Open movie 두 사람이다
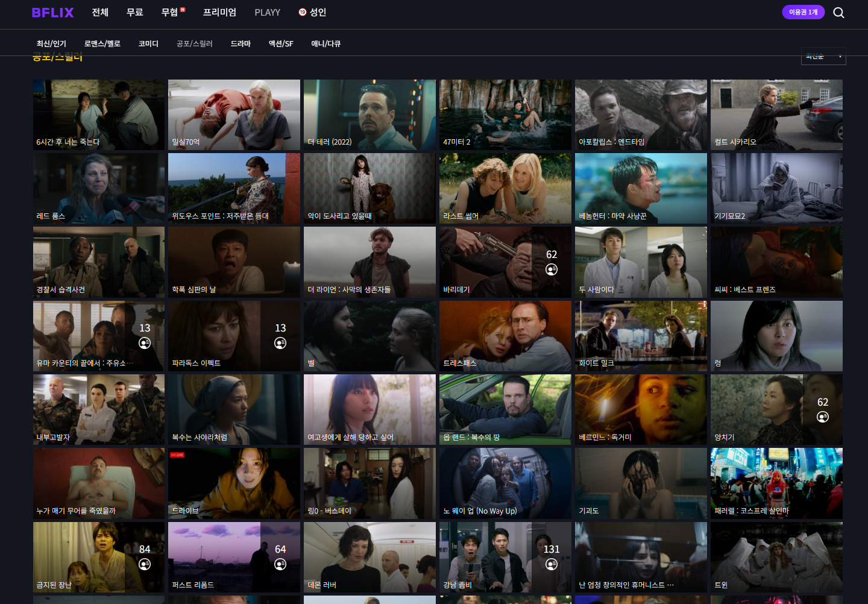The width and height of the screenshot is (868, 604). pos(641,262)
